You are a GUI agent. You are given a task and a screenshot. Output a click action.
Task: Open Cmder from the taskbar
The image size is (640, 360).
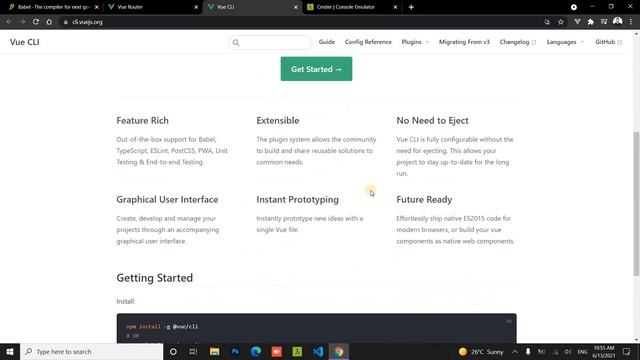tap(297, 351)
